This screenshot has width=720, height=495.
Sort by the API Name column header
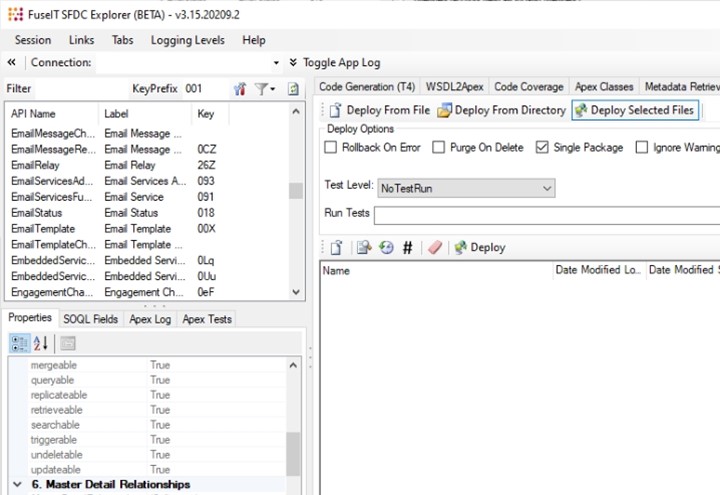[52, 113]
